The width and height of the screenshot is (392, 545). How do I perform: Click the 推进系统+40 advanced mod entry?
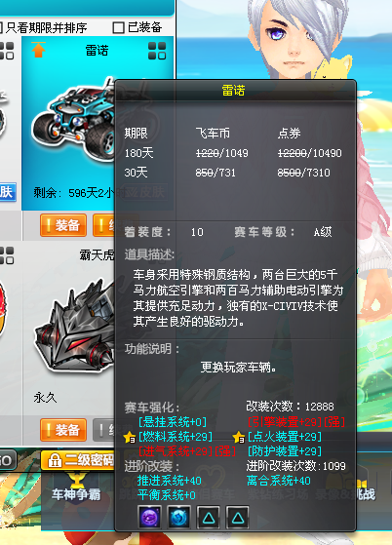[x=169, y=481]
